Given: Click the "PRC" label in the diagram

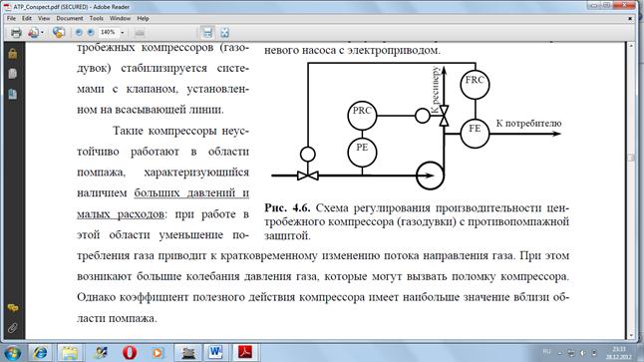Looking at the screenshot, I should [362, 111].
